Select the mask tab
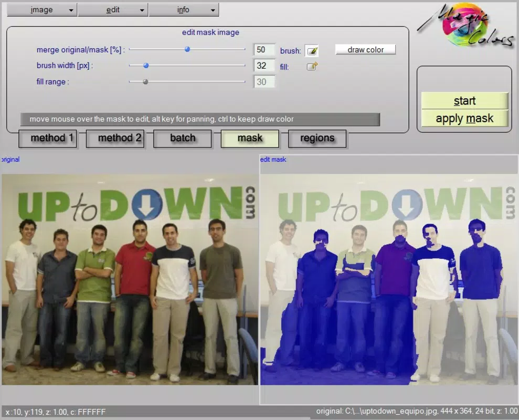The image size is (519, 420). click(250, 138)
